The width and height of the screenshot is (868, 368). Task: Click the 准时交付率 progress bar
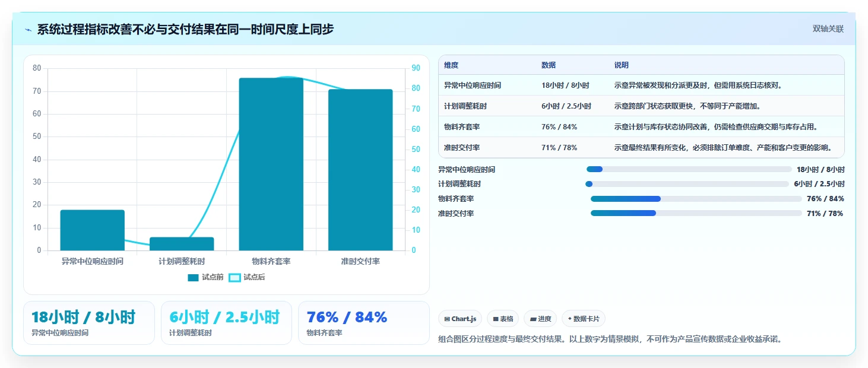click(x=696, y=214)
